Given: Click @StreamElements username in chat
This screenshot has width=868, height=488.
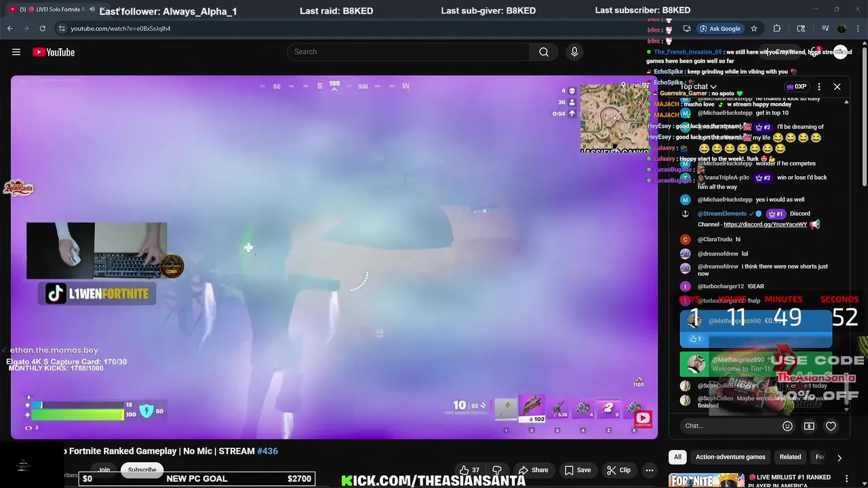Looking at the screenshot, I should click(x=722, y=213).
